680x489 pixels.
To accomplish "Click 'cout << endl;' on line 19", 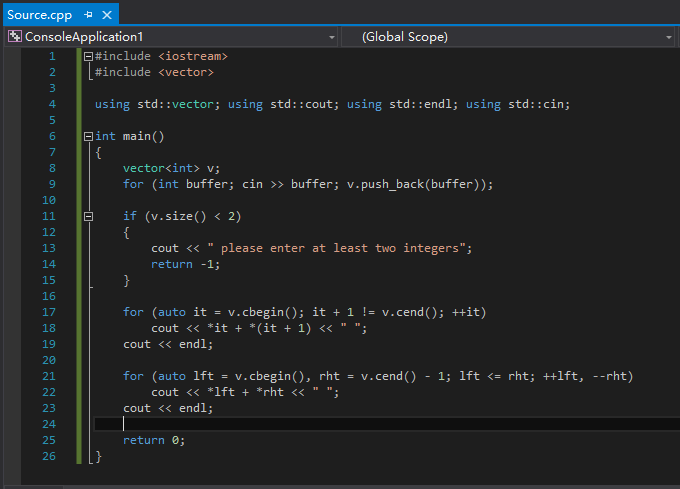I will (168, 344).
